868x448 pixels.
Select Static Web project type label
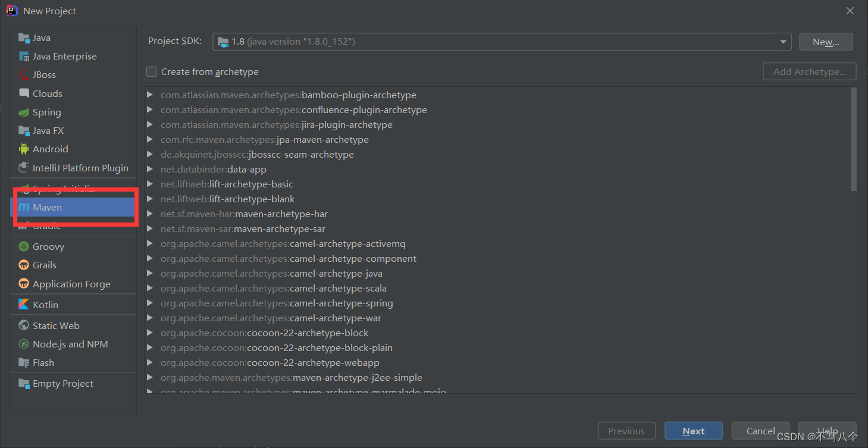pos(56,325)
